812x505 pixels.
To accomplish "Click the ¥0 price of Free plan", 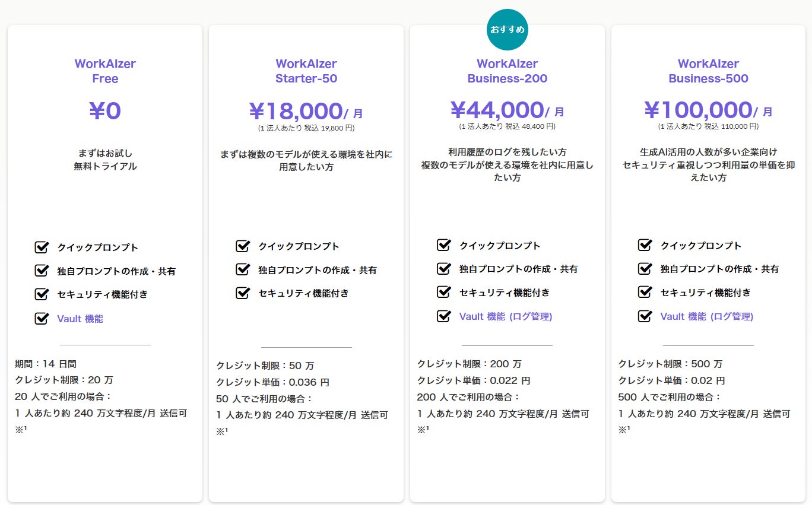I will click(x=105, y=111).
